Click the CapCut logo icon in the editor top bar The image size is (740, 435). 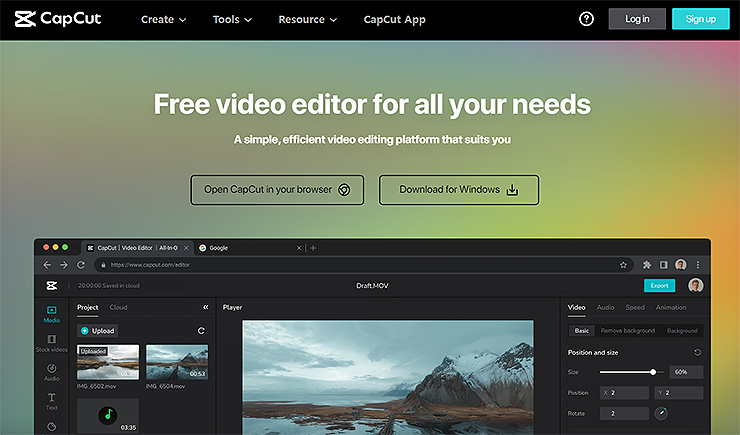[x=51, y=285]
